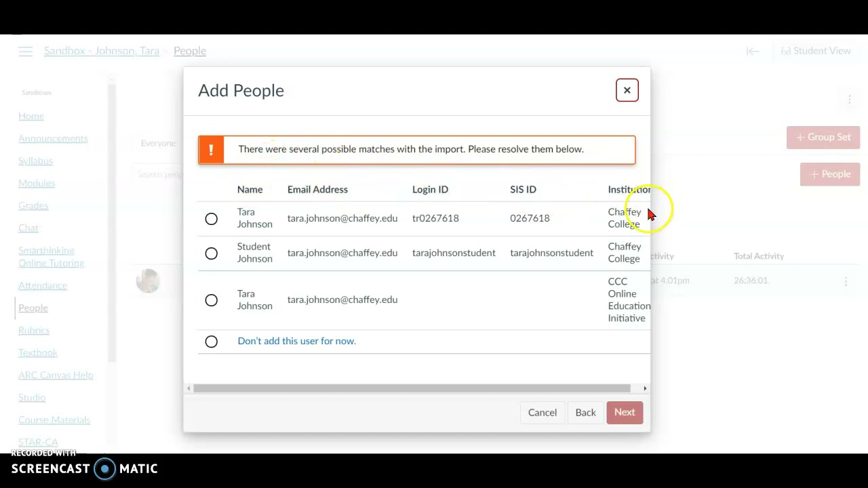This screenshot has height=488, width=868.
Task: Click the SIS ID column header
Action: point(523,189)
